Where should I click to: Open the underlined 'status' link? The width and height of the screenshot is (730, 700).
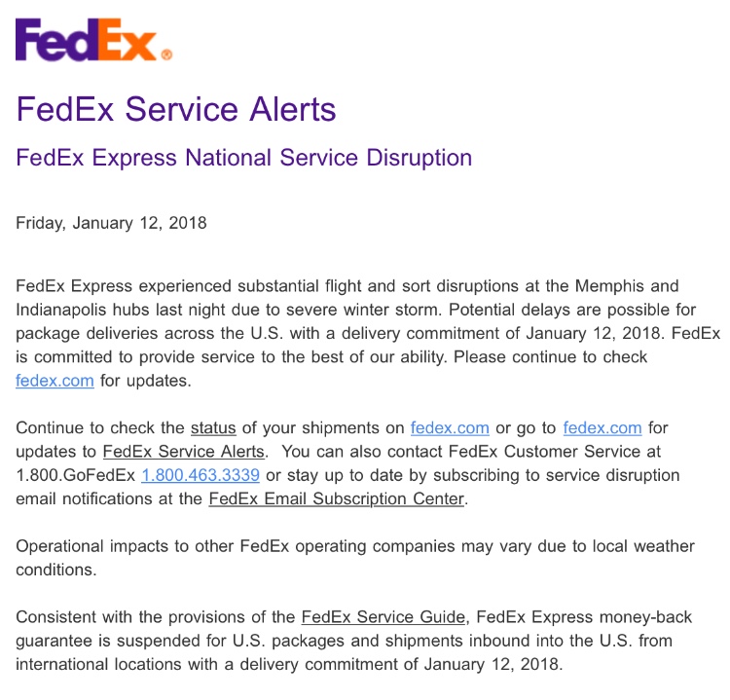[213, 428]
